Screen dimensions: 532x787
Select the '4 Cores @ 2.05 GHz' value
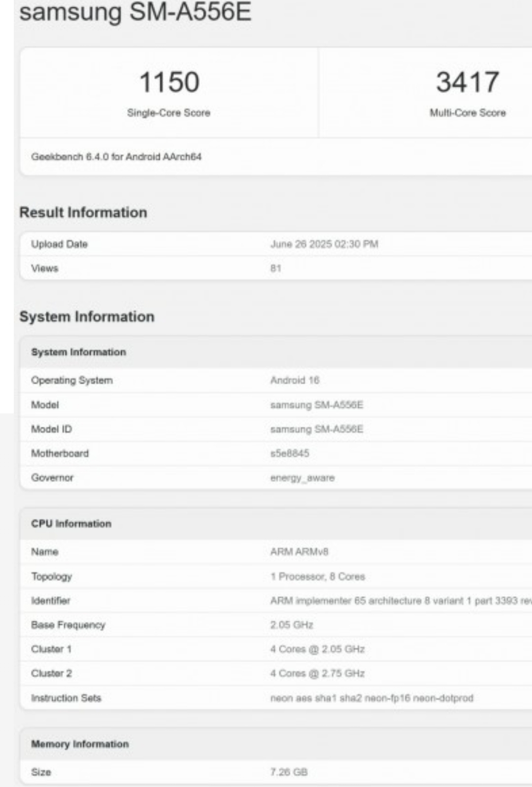tap(317, 649)
